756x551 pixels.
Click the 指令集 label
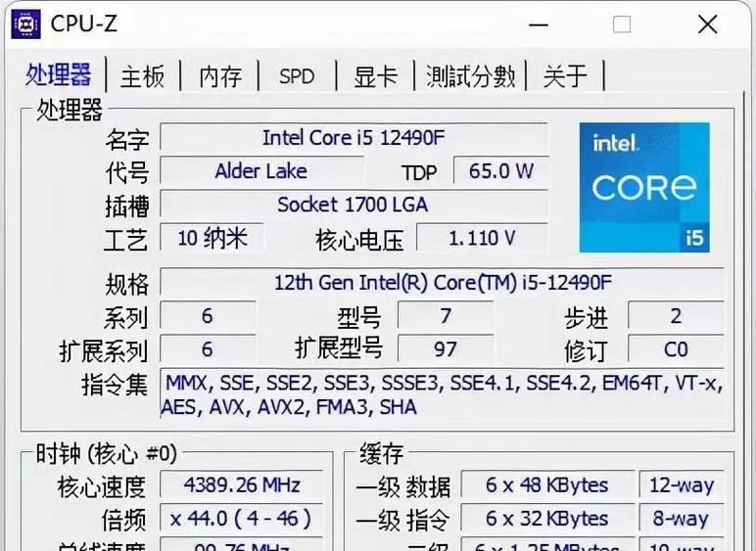pos(115,385)
